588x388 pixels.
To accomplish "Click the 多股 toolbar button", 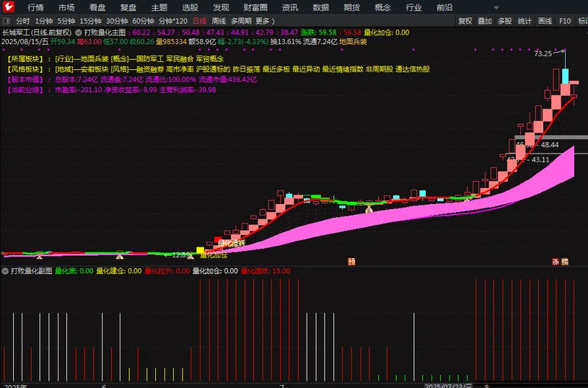I will pyautogui.click(x=505, y=21).
